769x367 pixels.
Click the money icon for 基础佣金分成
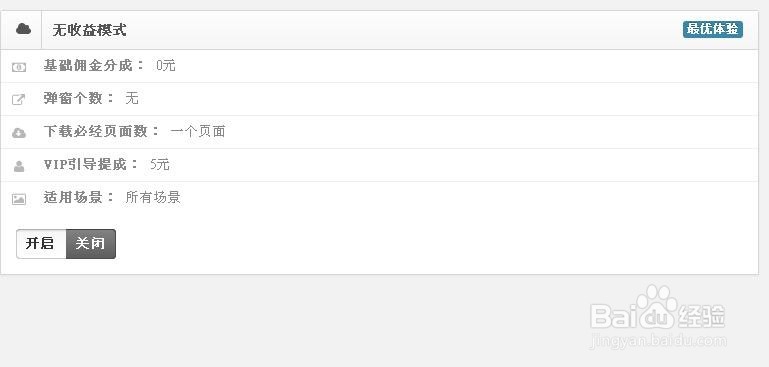(19, 67)
